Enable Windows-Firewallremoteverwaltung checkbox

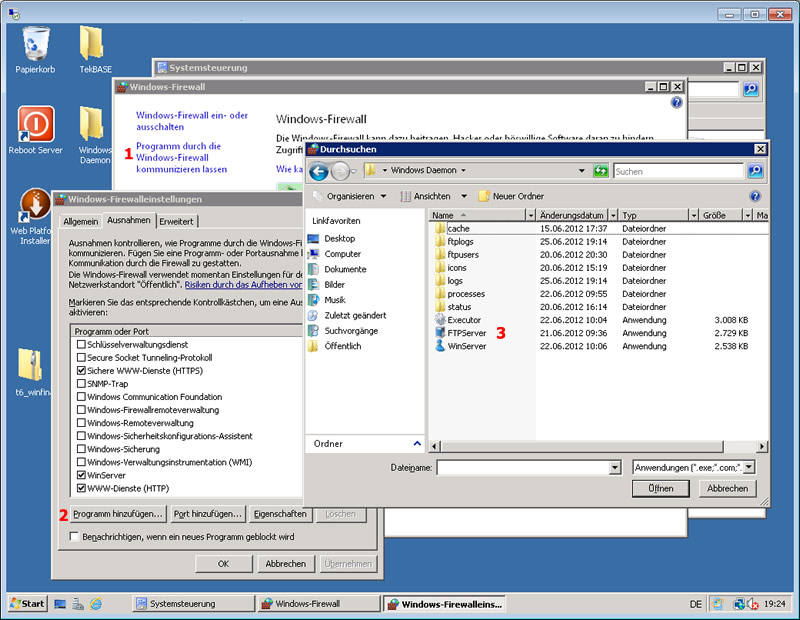pos(81,410)
